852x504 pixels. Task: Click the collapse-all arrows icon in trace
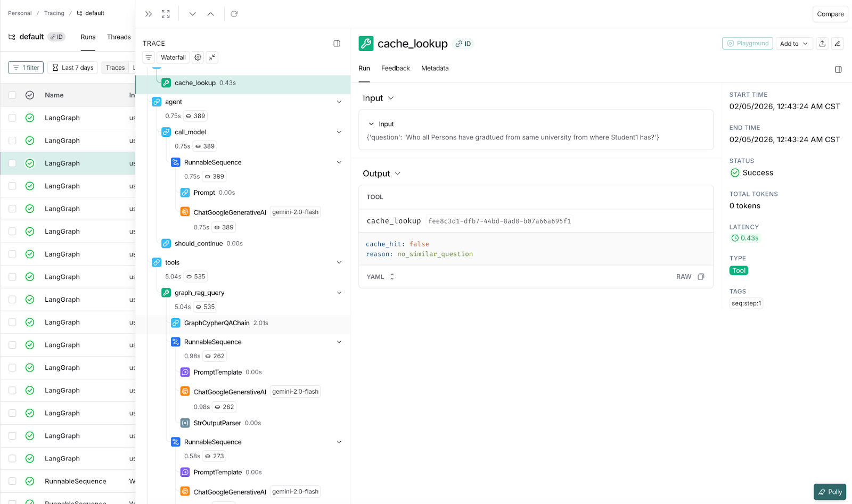click(212, 57)
